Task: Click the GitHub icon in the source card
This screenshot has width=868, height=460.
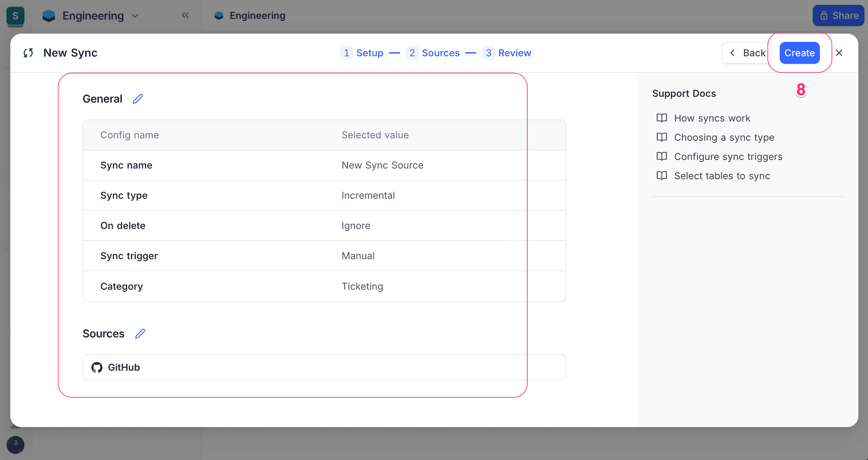Action: point(97,367)
